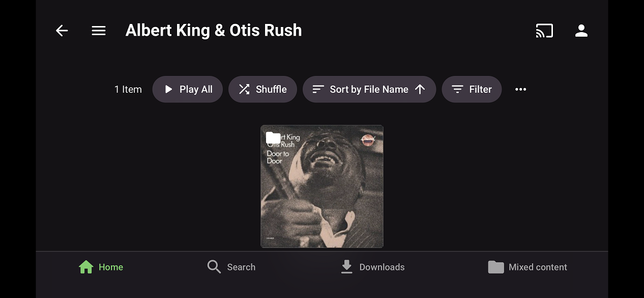Click the Albert King & Otis Rush title
Viewport: 644px width, 298px height.
(x=214, y=31)
